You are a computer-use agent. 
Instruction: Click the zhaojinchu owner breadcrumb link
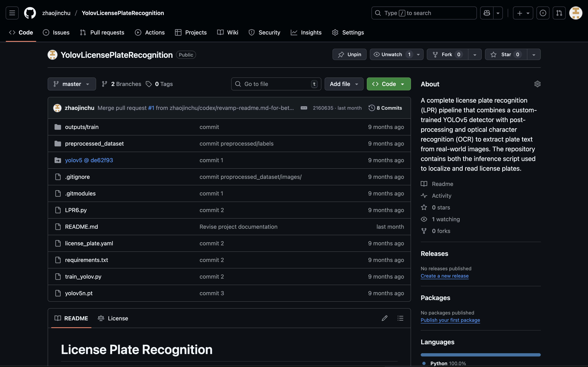click(x=56, y=13)
